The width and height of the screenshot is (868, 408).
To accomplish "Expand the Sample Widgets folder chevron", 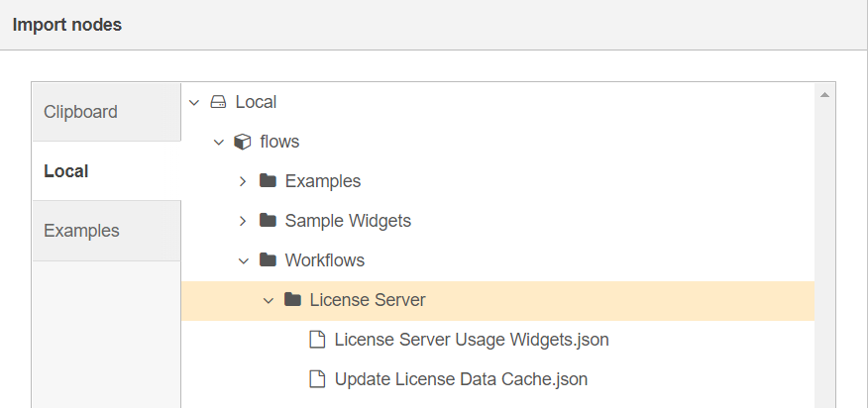I will click(243, 221).
